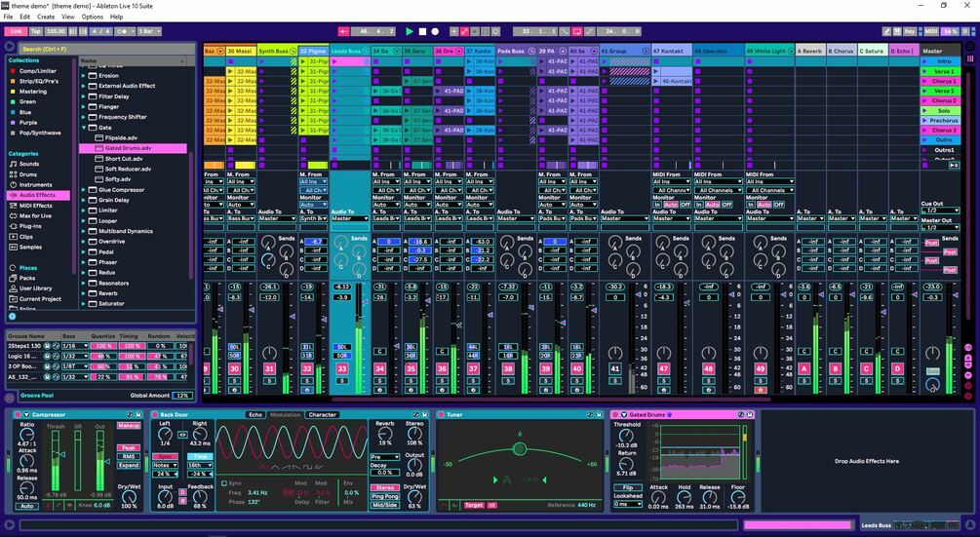This screenshot has width=980, height=537.
Task: Switch Compressor to RMS mode
Action: [x=129, y=456]
